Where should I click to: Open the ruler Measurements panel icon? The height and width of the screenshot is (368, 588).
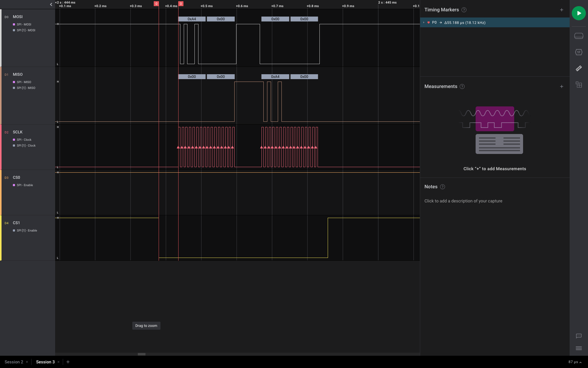[579, 68]
